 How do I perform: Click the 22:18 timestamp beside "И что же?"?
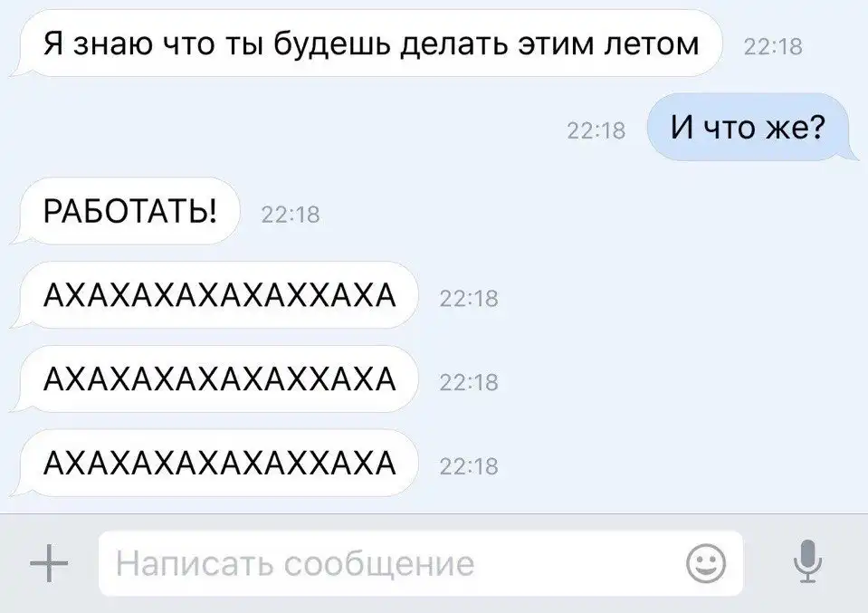pyautogui.click(x=596, y=130)
